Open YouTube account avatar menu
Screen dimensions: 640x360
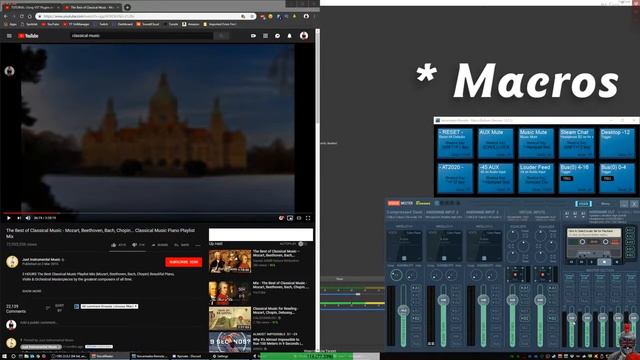coord(304,36)
